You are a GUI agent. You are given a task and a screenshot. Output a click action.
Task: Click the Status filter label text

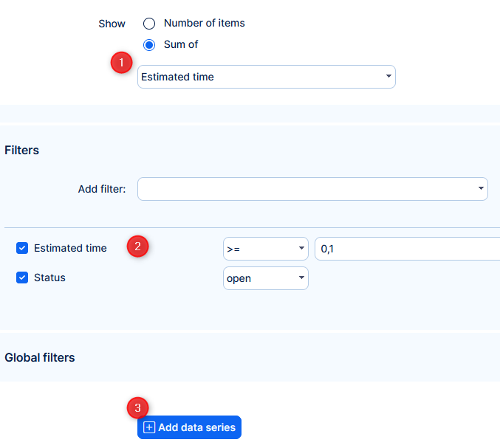click(x=49, y=278)
